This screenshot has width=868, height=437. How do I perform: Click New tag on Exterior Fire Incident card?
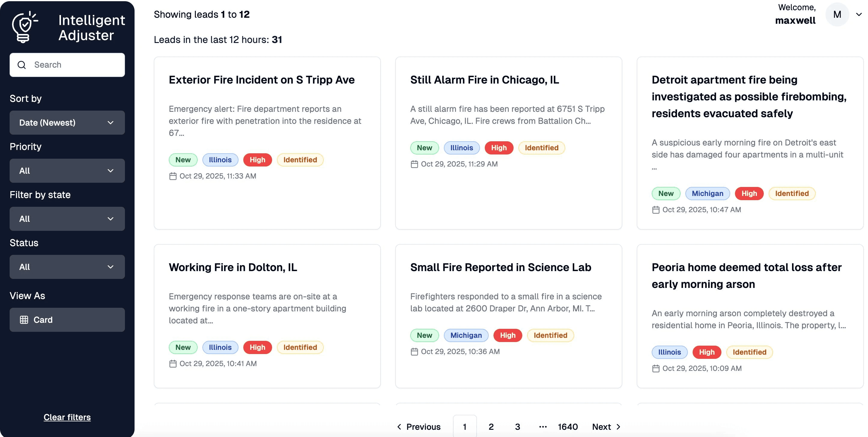click(x=183, y=160)
